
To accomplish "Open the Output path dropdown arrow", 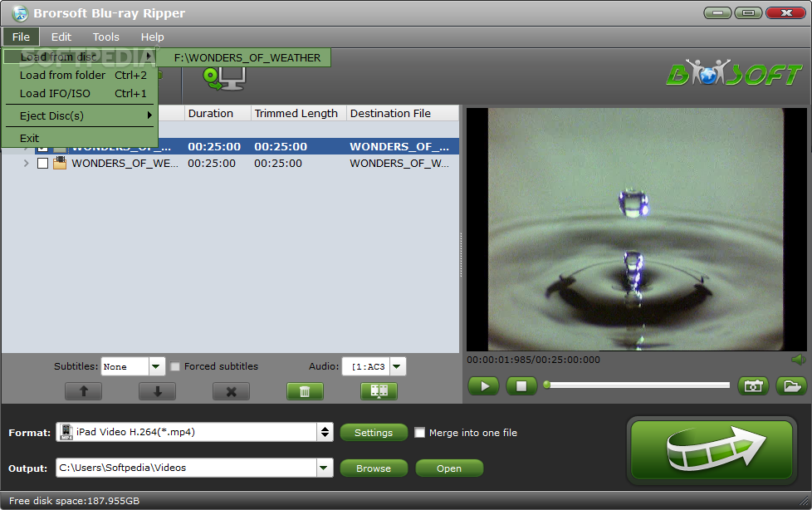I will [x=324, y=468].
